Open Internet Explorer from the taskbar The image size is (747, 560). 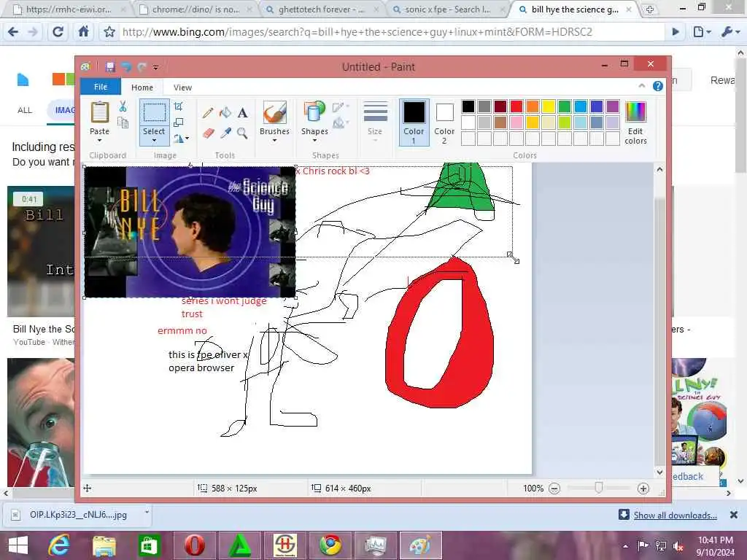tap(59, 545)
